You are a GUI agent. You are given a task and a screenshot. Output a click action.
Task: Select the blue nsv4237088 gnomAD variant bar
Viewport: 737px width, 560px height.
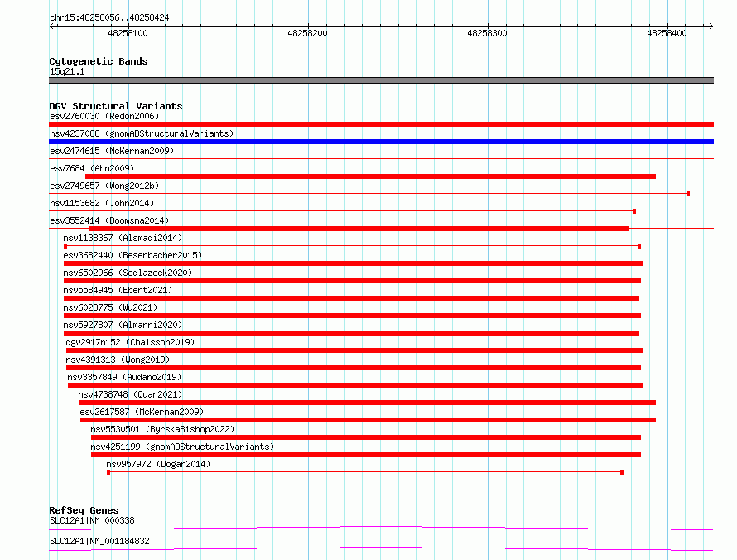tap(381, 142)
